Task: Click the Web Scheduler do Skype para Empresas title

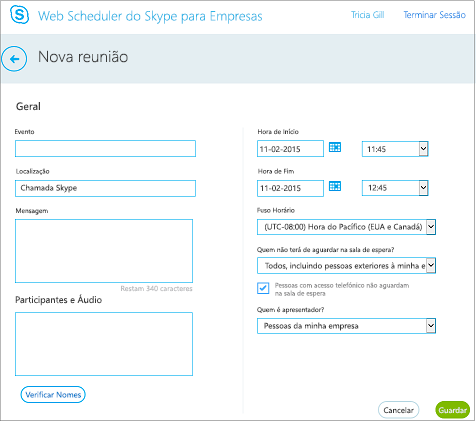Action: (x=150, y=16)
